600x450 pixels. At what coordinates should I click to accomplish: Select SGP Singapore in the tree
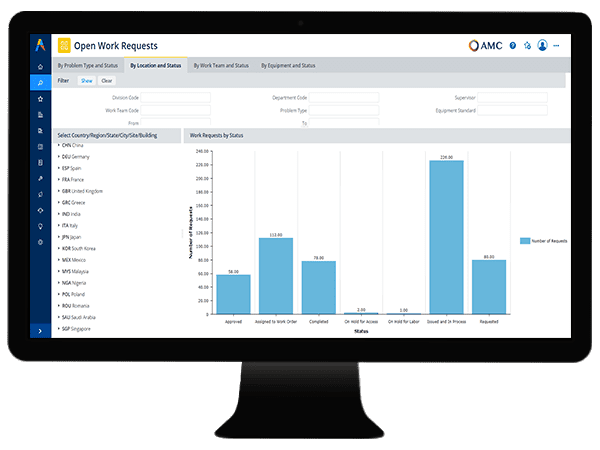click(x=76, y=329)
